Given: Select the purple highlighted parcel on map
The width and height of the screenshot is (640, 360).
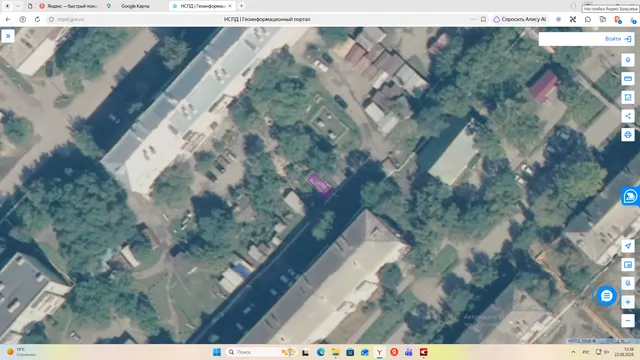Looking at the screenshot, I should coord(320,185).
